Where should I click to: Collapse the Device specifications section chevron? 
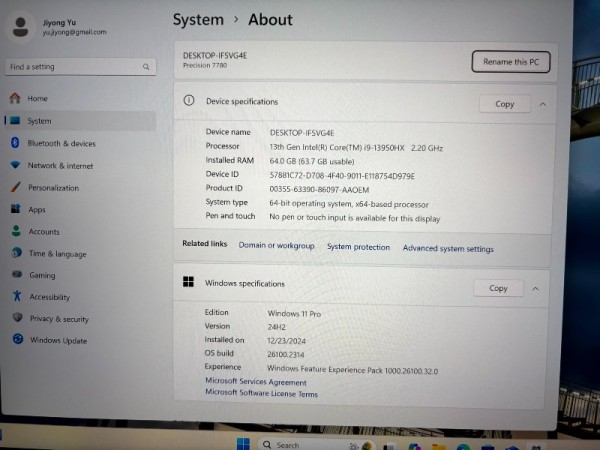(x=543, y=104)
